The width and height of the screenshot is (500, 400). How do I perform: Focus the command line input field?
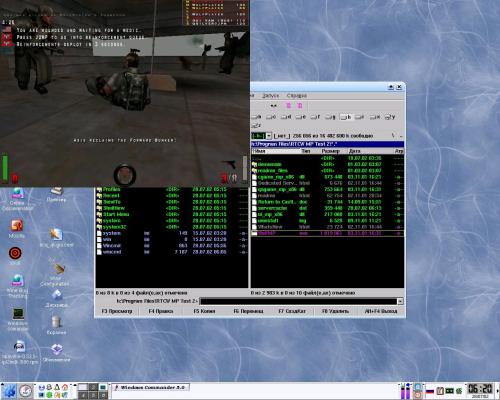[299, 301]
